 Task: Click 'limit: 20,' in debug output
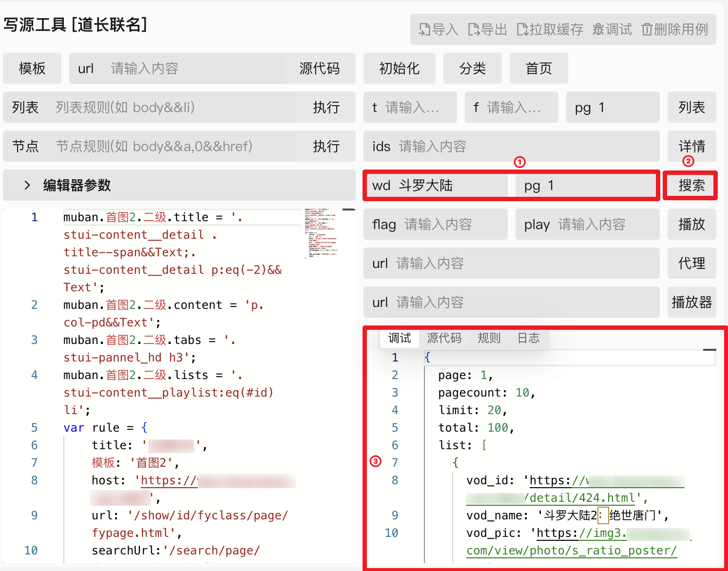click(x=473, y=410)
